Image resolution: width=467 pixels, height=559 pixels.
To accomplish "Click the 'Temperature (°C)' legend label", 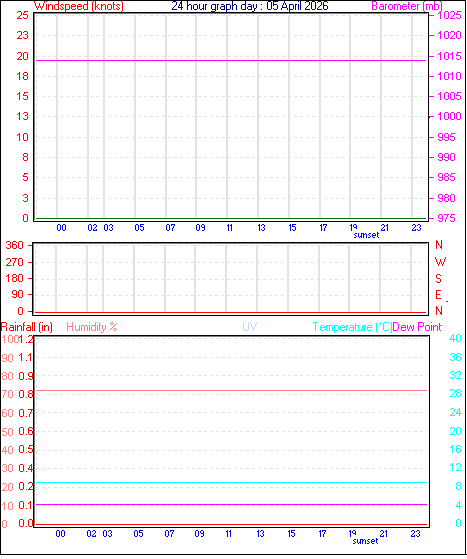I will click(x=352, y=327).
